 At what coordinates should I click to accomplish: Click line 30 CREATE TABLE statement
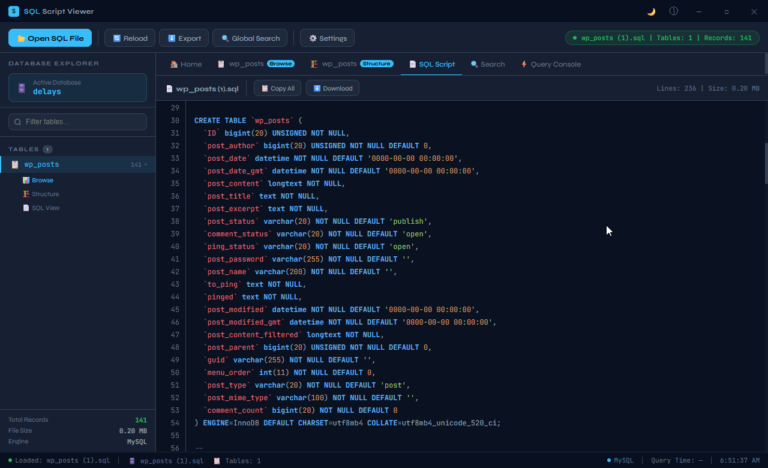tap(248, 121)
